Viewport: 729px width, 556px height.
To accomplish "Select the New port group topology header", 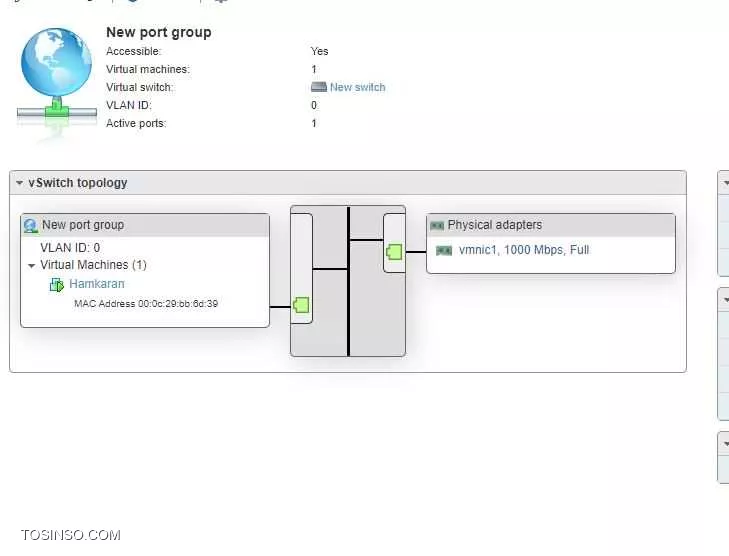I will [x=83, y=226].
